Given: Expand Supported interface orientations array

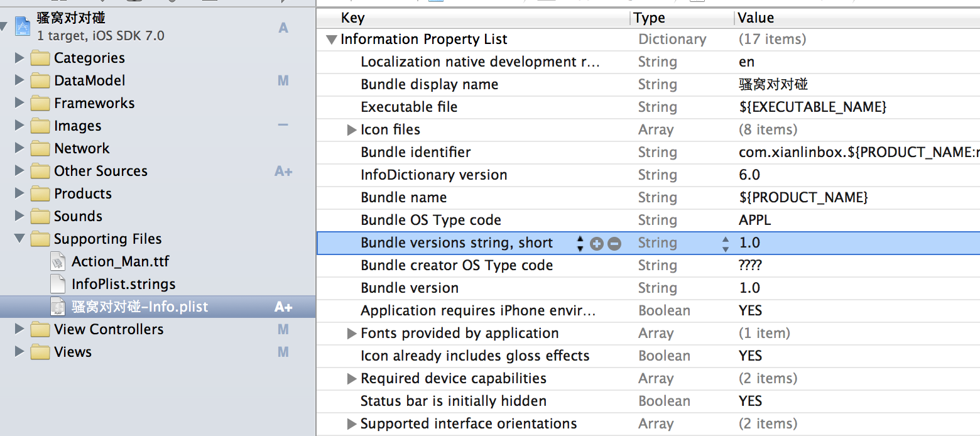Looking at the screenshot, I should coord(352,424).
